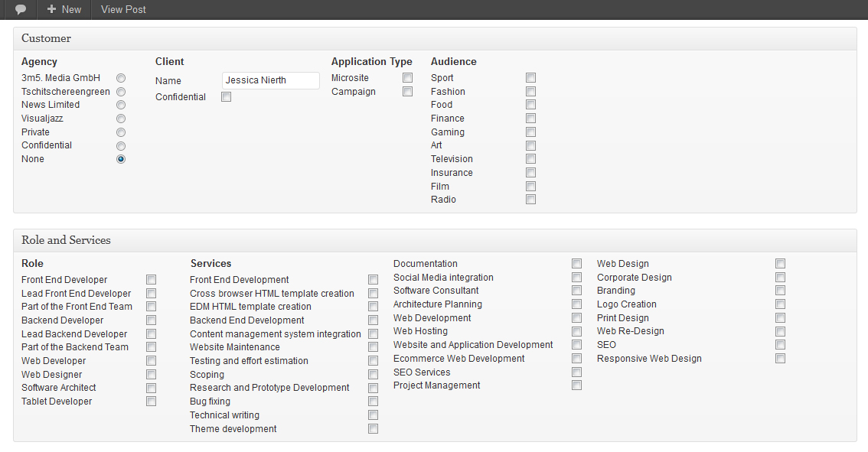Open the View Post link

(x=123, y=10)
